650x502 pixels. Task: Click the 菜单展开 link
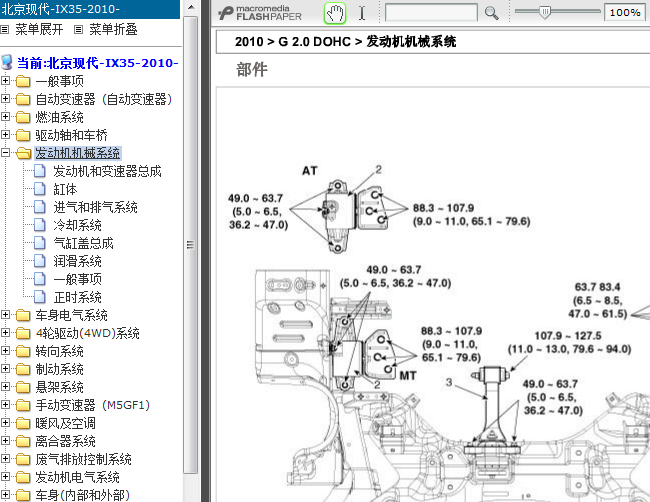click(x=39, y=29)
